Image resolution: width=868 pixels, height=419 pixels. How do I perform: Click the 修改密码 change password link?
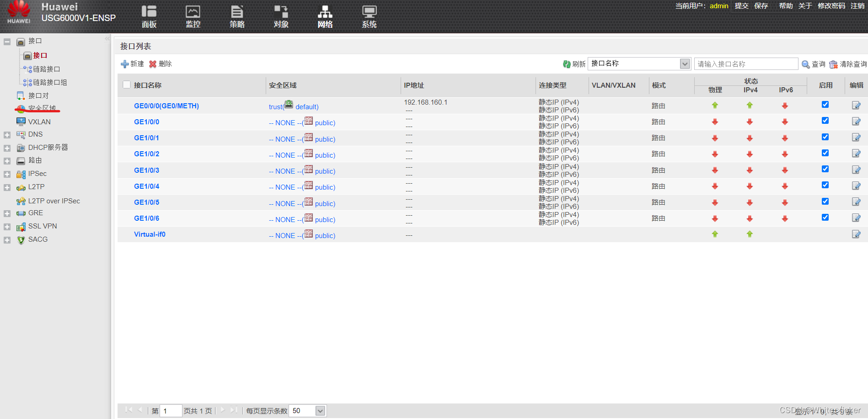[831, 6]
